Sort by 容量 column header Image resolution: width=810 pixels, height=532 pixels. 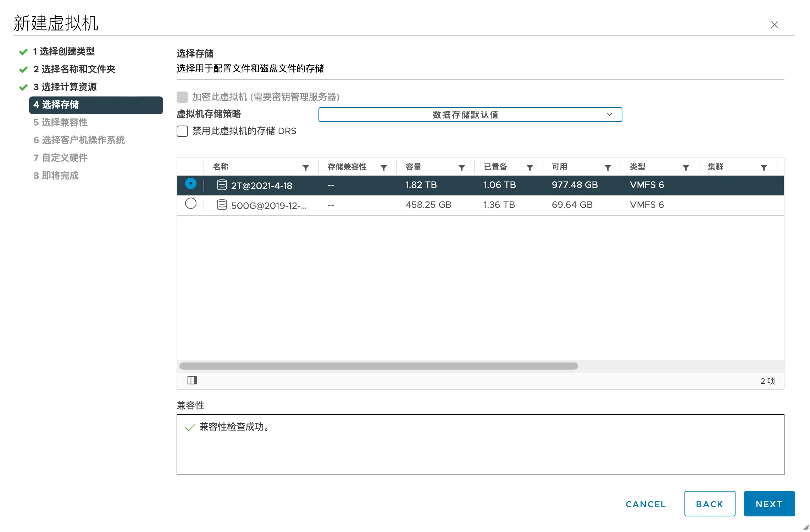tap(414, 167)
